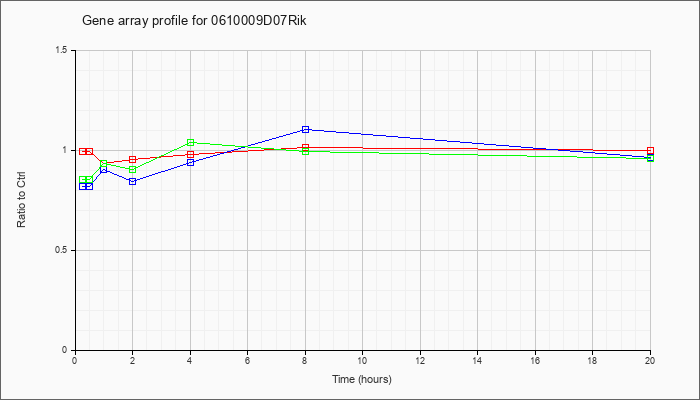
Task: Click the blue data marker at 2 hours
Action: (x=133, y=181)
